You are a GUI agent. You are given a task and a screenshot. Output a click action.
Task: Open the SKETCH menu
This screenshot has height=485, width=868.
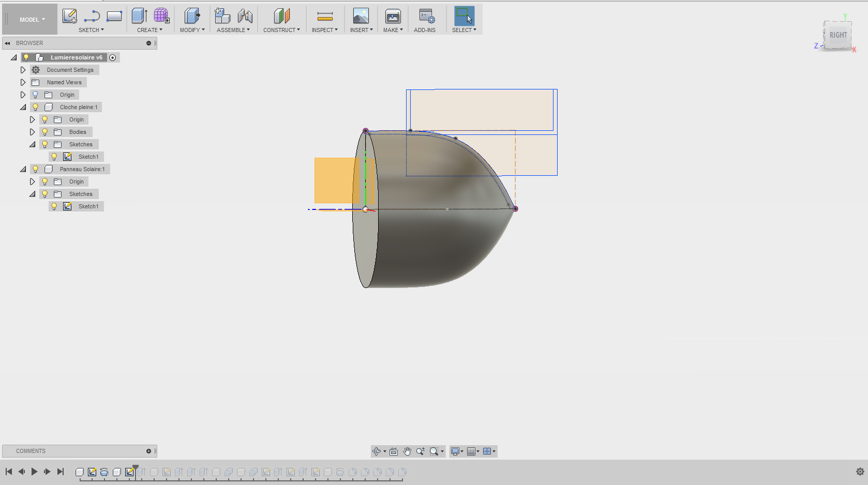91,30
